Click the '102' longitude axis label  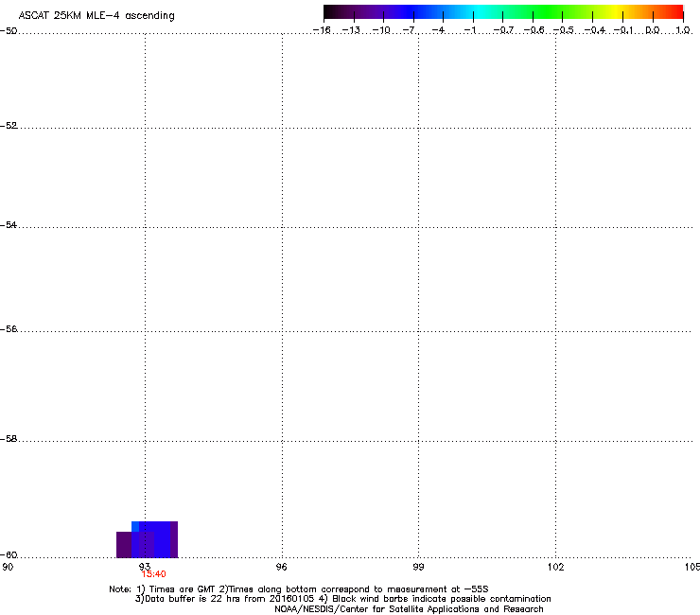[556, 567]
